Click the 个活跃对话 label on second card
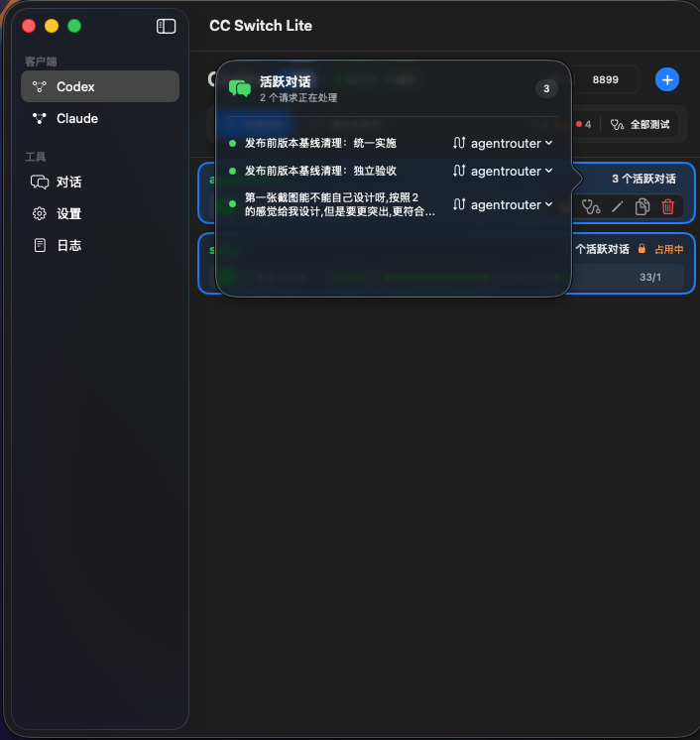Image resolution: width=700 pixels, height=740 pixels. pyautogui.click(x=602, y=249)
